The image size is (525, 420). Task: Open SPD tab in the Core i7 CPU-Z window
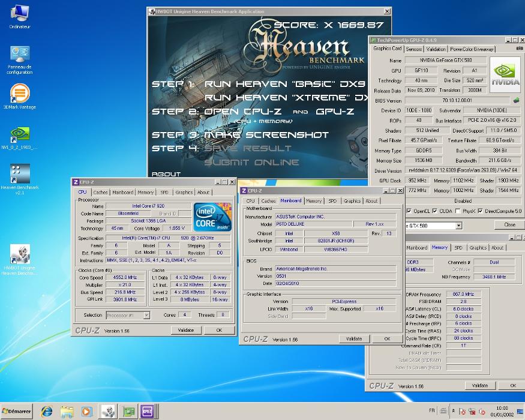click(x=164, y=192)
